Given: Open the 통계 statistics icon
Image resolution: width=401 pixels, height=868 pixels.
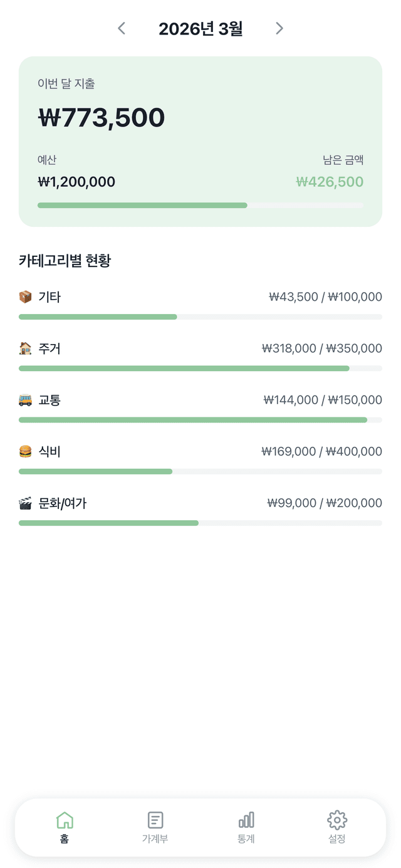Looking at the screenshot, I should pos(246,819).
